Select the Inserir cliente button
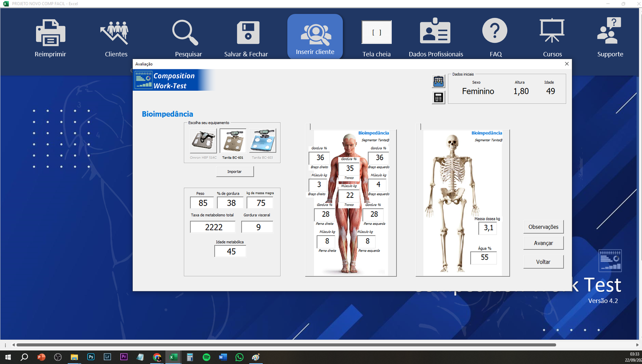This screenshot has width=642, height=364. pos(315,37)
